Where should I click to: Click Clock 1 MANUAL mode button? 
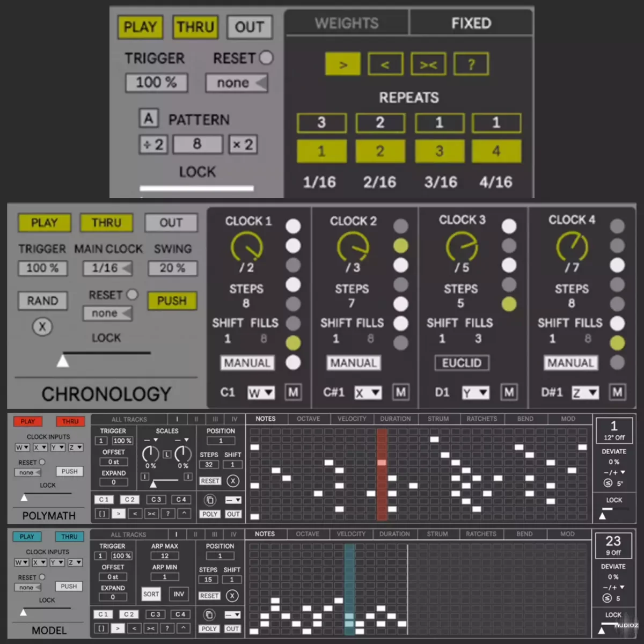point(247,363)
